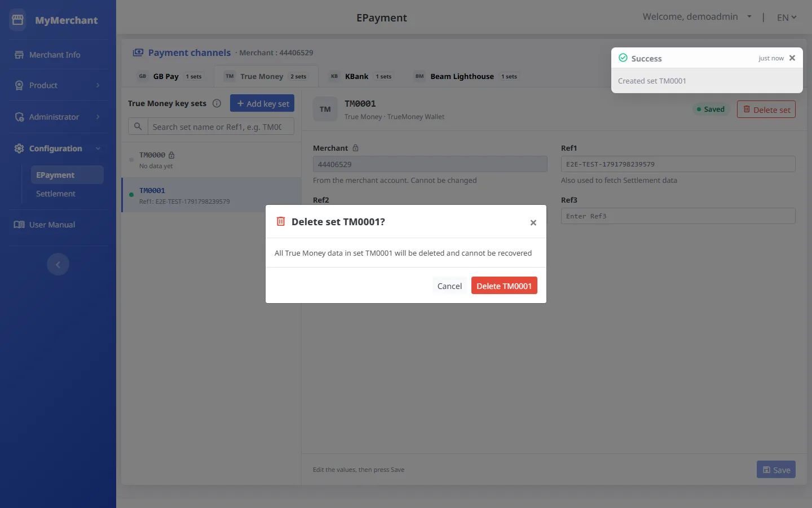Click the Payment channels heading icon
Image resolution: width=812 pixels, height=508 pixels.
138,52
